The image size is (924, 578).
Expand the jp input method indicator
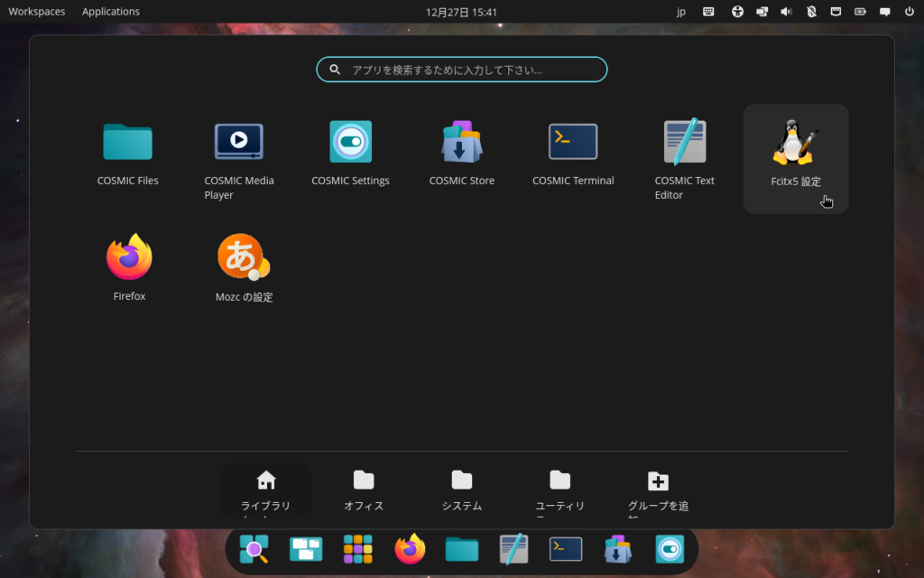pos(681,12)
